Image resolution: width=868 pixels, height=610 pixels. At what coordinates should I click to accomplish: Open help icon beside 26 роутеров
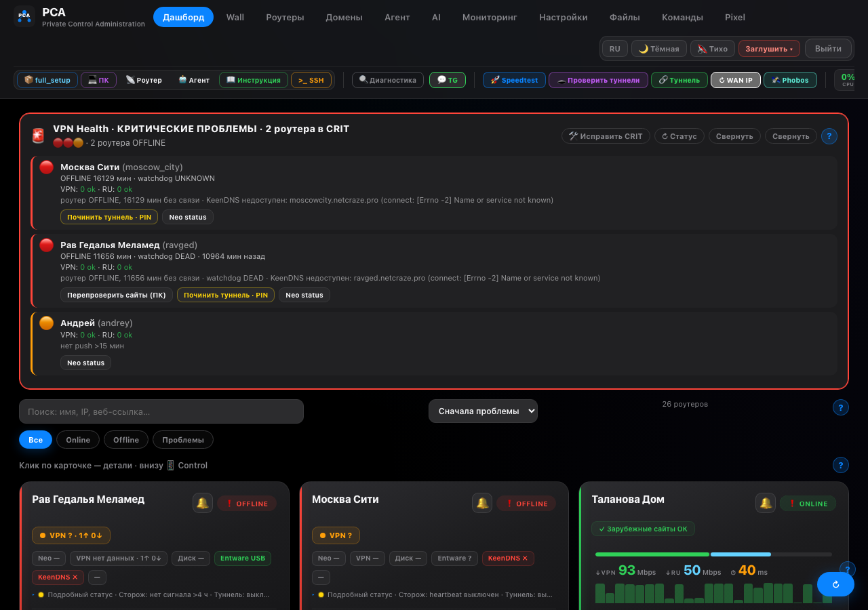tap(841, 407)
